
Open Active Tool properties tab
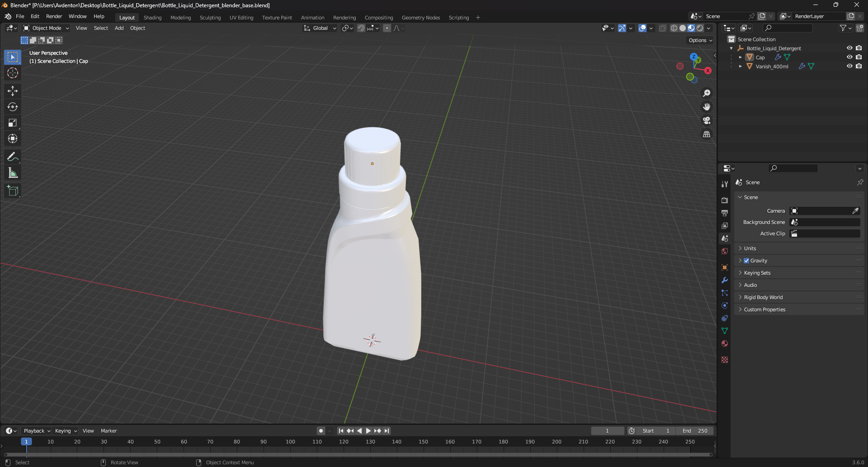pyautogui.click(x=725, y=184)
